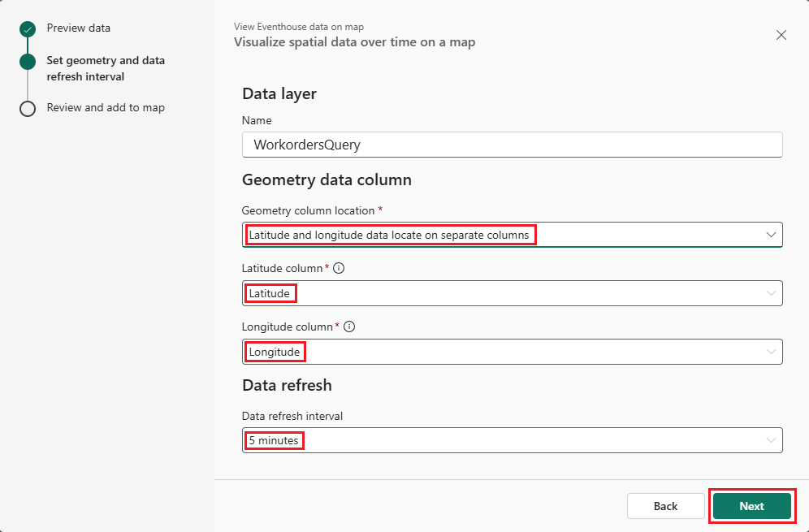Click the chevron on Geometry column location field
Viewport: 809px width, 532px height.
click(x=770, y=234)
